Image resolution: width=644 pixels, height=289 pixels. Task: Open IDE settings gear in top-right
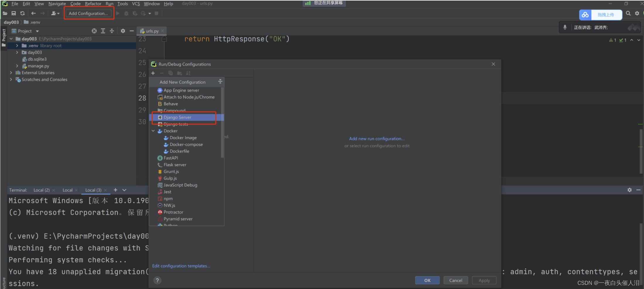click(x=637, y=13)
